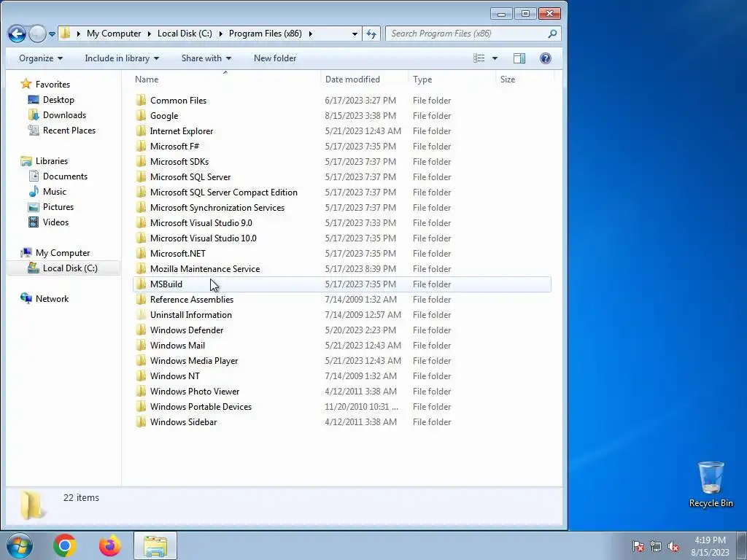The height and width of the screenshot is (560, 747).
Task: Select the Microsoft SQL Server folder icon
Action: pyautogui.click(x=141, y=176)
